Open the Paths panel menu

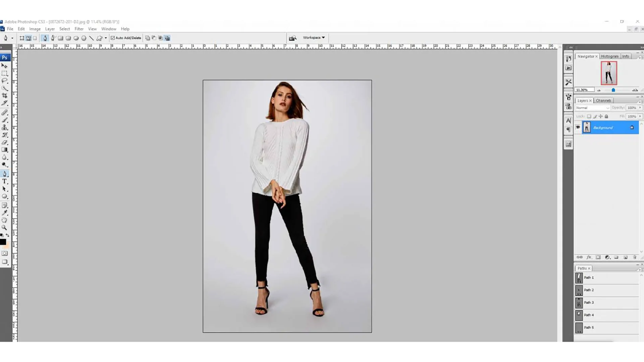coord(641,269)
